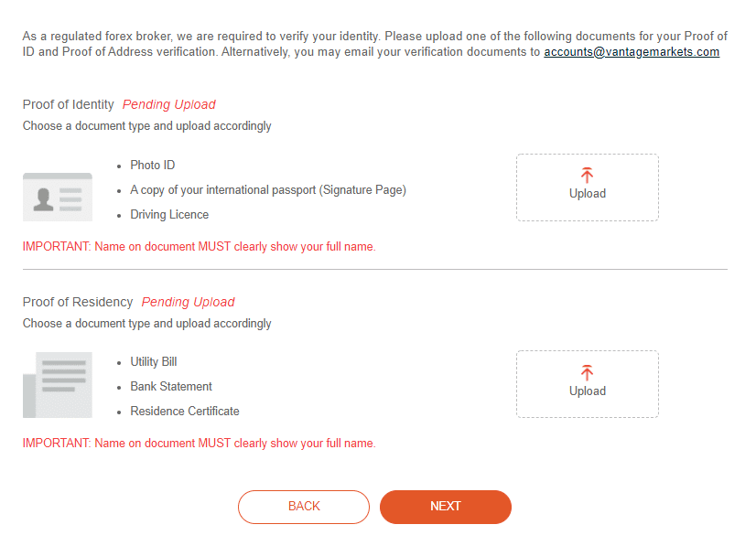Viewport: 756px width, 546px height.
Task: Open the accounts@vantagemarkets.com email link
Action: [x=632, y=51]
